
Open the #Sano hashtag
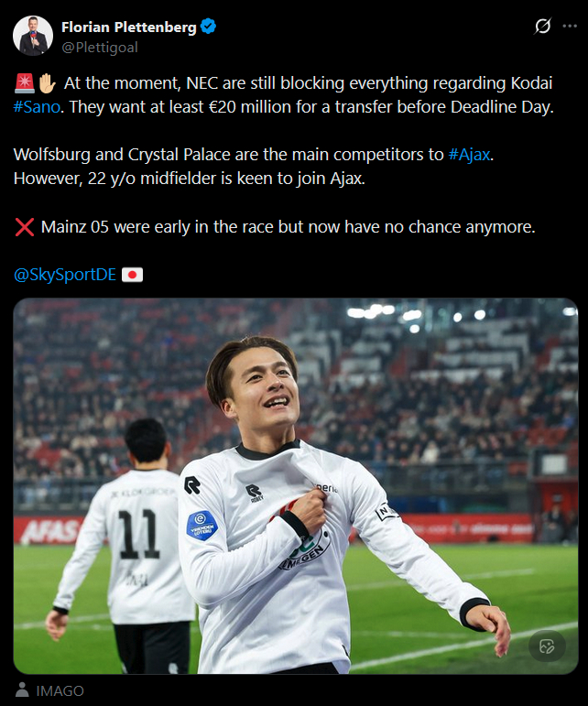click(37, 107)
